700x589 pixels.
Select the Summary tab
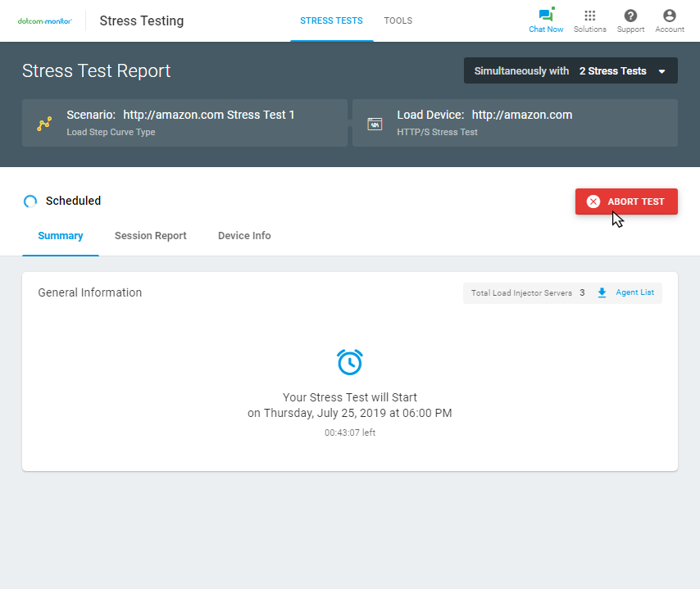(61, 236)
